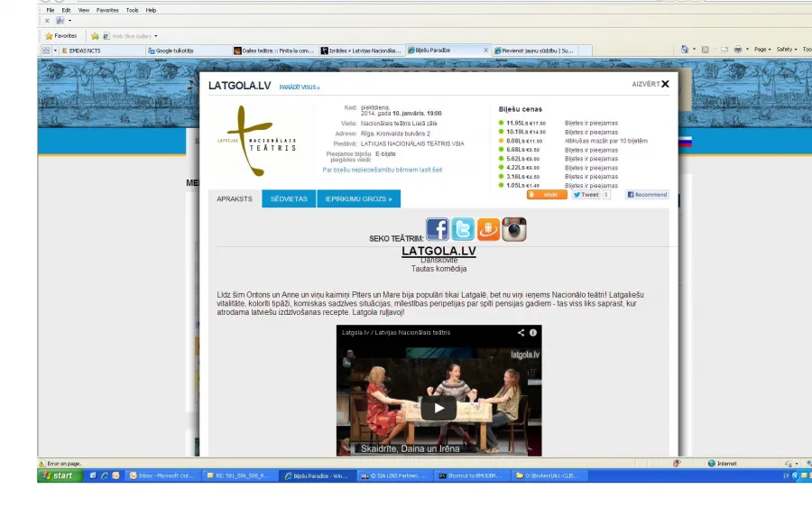This screenshot has width=812, height=507.
Task: Open the Tools menu
Action: (132, 10)
